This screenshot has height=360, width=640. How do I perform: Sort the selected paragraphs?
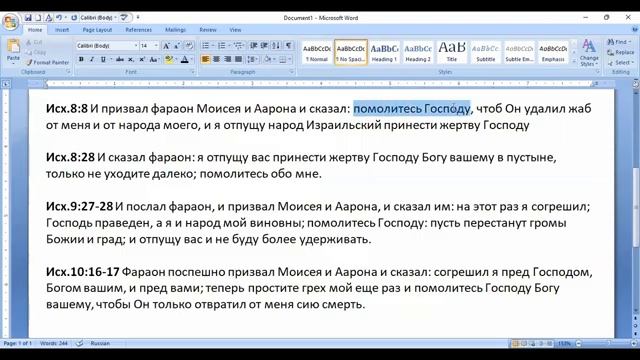coord(276,45)
